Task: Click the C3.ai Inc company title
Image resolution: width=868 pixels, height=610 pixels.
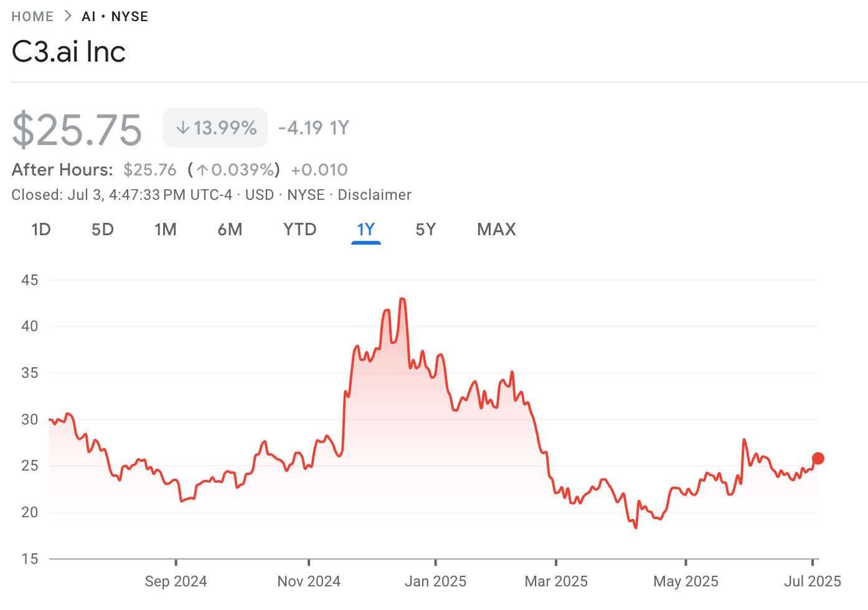Action: (68, 52)
